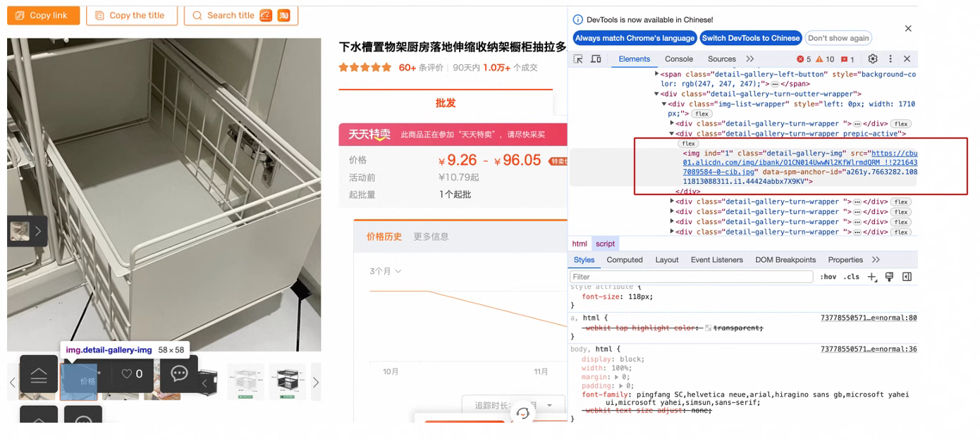Image resolution: width=980 pixels, height=441 pixels.
Task: Click the flex badge on img-list-wrapper
Action: (x=701, y=113)
